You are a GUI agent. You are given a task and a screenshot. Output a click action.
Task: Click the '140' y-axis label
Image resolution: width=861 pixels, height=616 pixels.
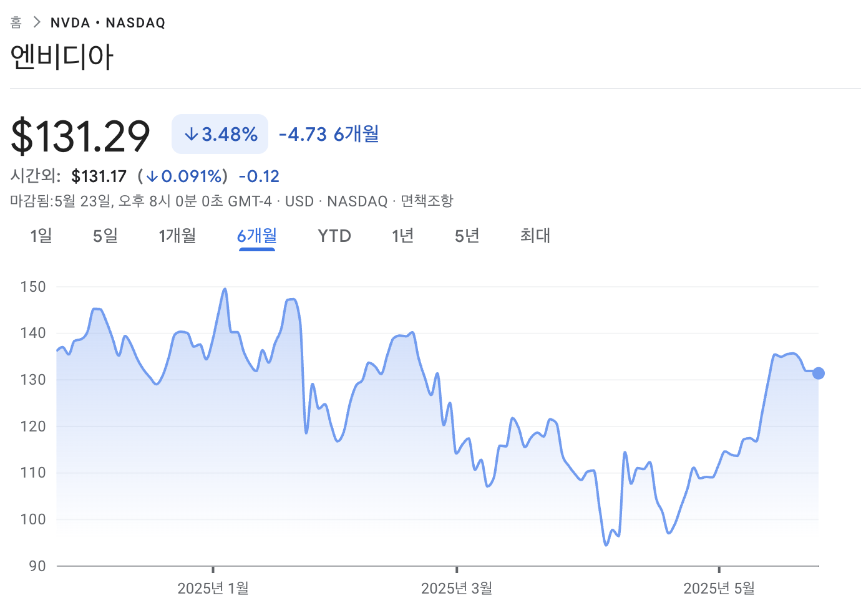33,333
